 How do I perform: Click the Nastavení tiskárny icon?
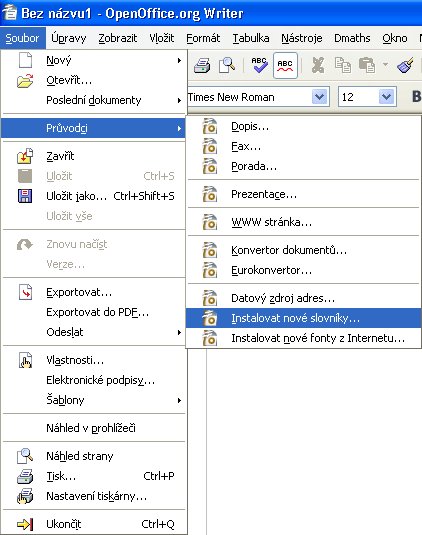click(x=25, y=496)
